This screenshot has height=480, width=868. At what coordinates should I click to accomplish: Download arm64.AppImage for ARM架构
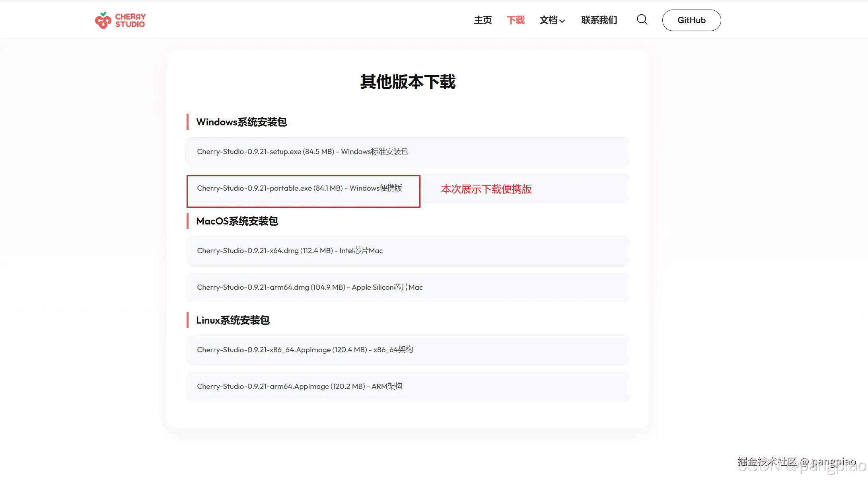300,386
